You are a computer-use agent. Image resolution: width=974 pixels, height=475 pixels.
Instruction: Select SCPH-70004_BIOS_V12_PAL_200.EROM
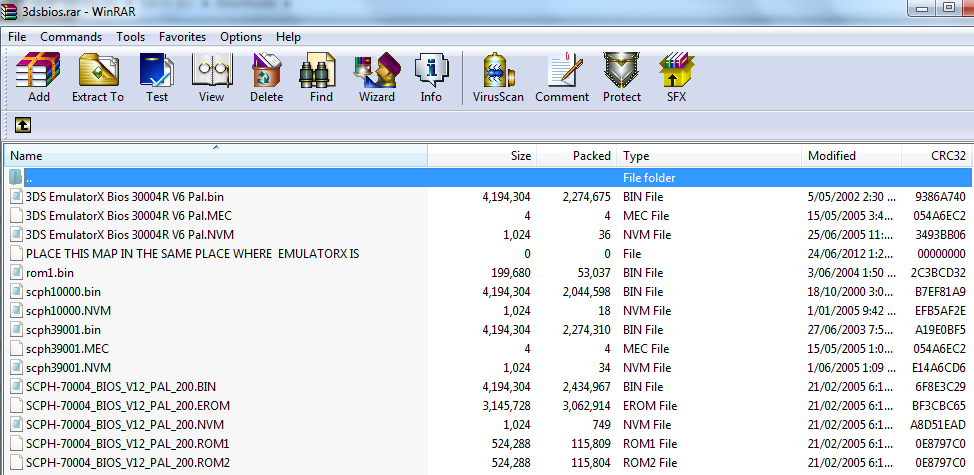128,405
